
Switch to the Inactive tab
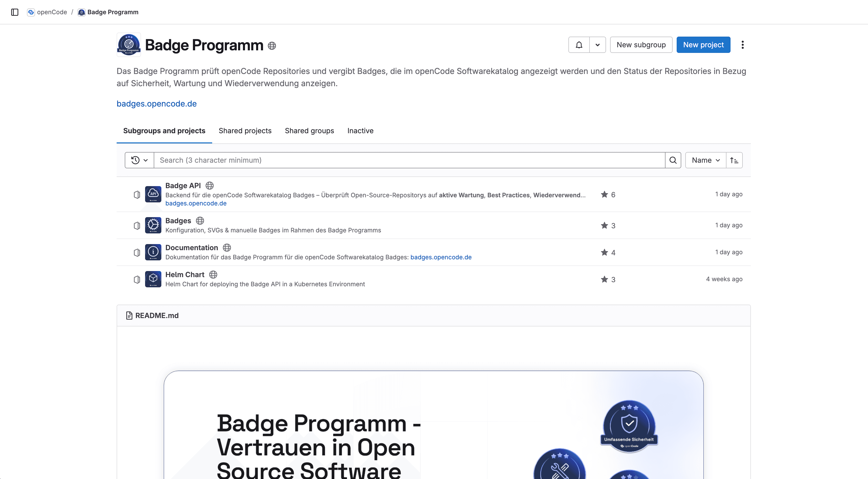coord(360,131)
